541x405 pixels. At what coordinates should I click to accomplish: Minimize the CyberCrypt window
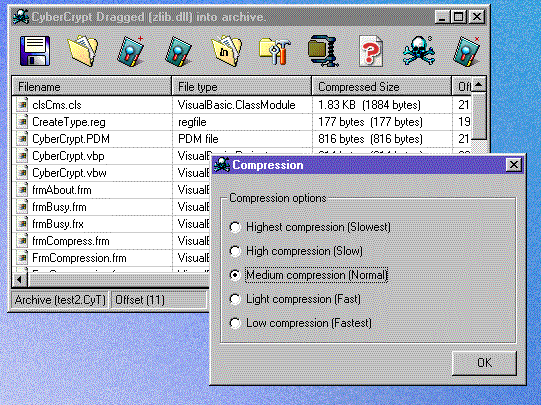442,17
